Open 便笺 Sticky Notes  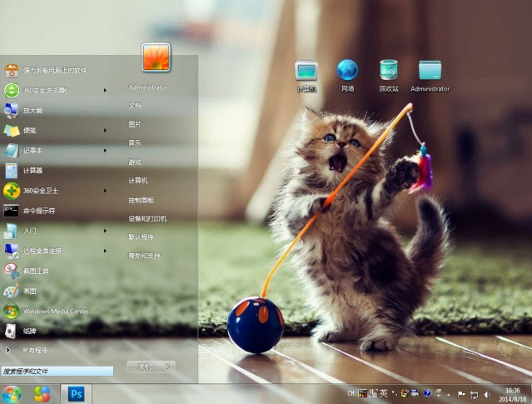point(57,131)
